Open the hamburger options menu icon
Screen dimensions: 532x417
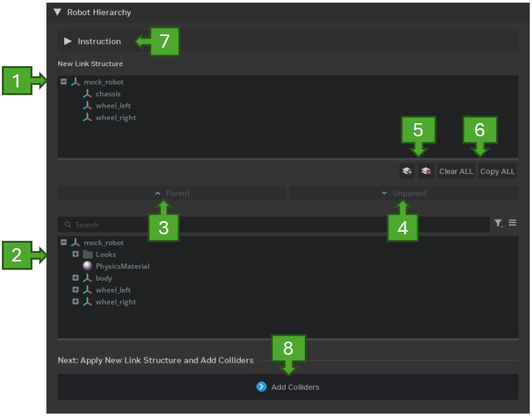pyautogui.click(x=512, y=224)
